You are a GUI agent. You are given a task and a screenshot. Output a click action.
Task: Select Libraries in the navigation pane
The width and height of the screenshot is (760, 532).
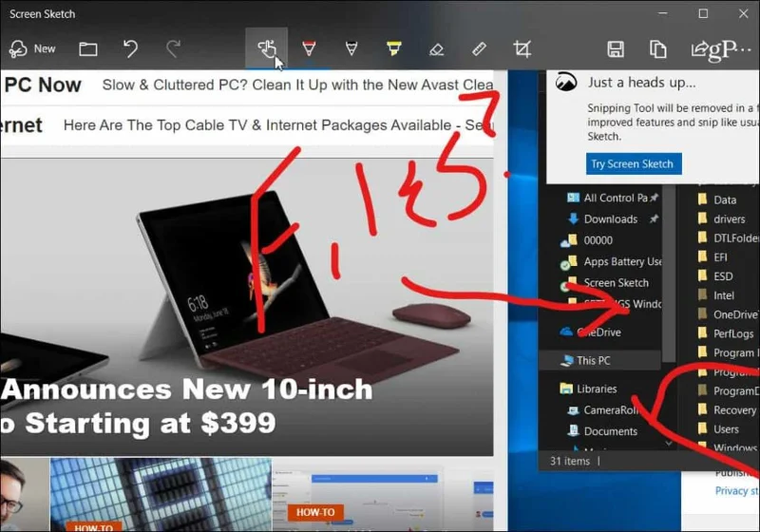click(x=588, y=389)
